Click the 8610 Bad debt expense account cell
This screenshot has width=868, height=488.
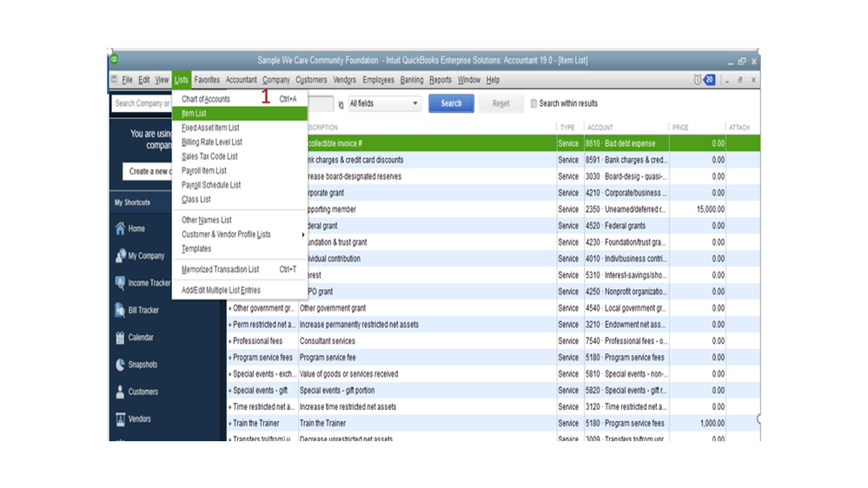point(626,143)
